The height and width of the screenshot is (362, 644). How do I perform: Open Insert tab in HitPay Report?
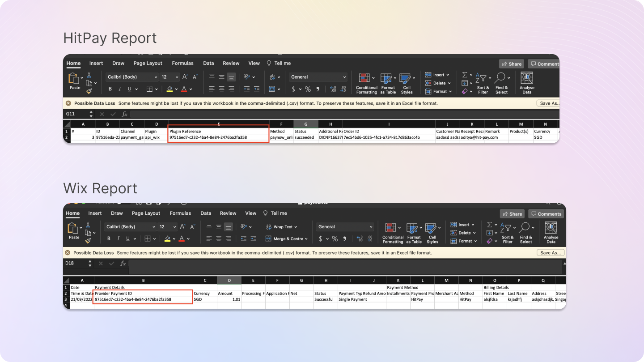click(96, 64)
